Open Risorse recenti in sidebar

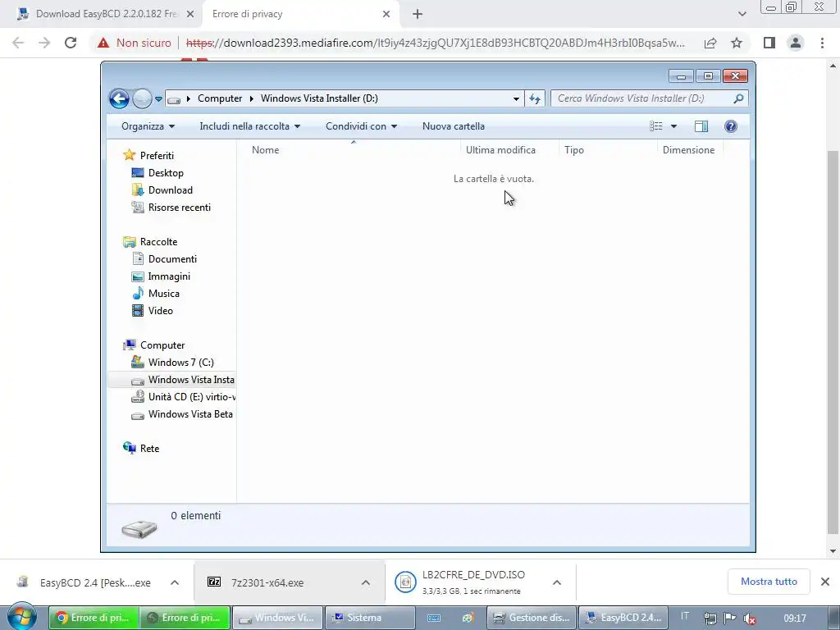tap(179, 208)
